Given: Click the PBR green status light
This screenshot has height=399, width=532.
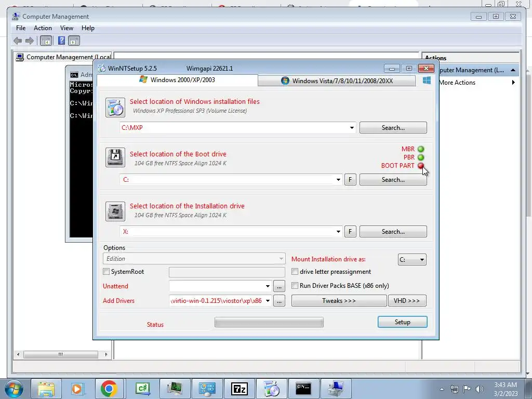Looking at the screenshot, I should (421, 157).
